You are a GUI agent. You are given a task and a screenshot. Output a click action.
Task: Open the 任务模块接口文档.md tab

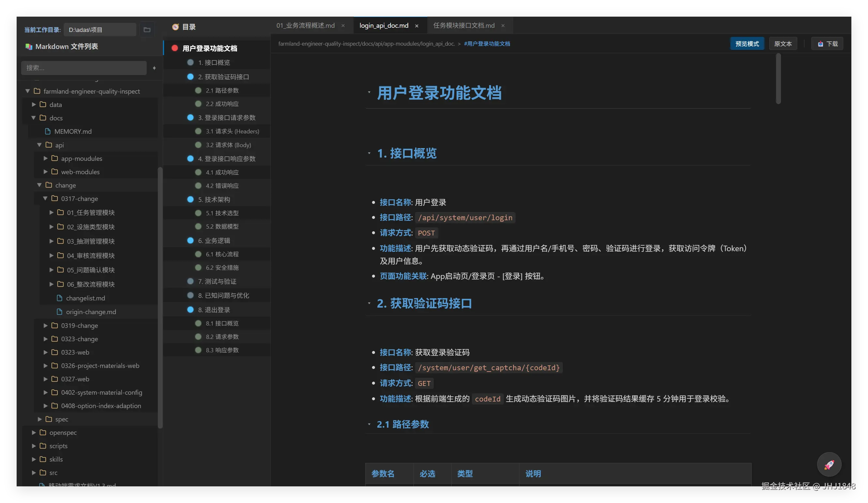463,25
